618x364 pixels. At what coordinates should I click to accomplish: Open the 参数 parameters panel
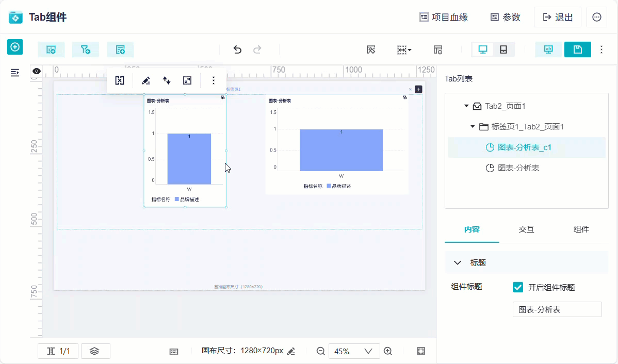pyautogui.click(x=506, y=18)
